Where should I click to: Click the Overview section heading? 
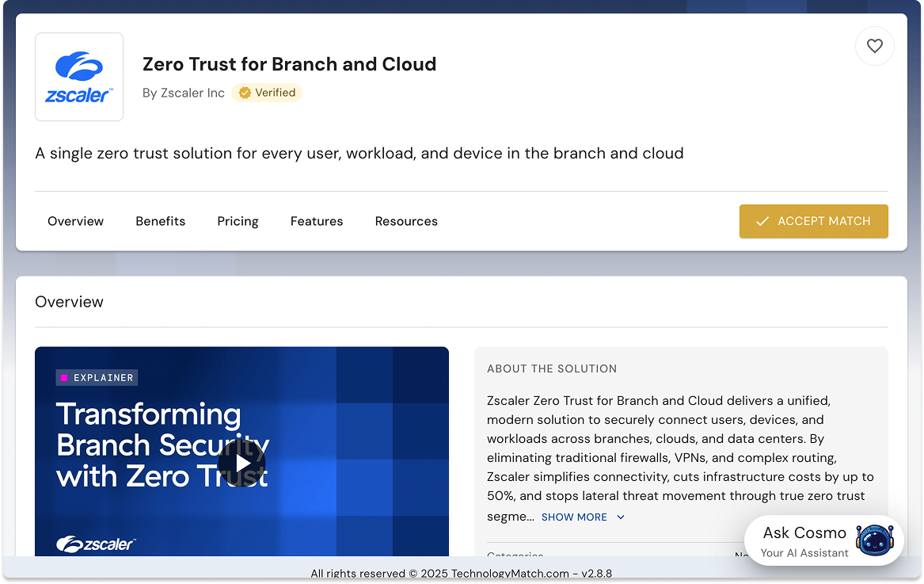point(69,302)
